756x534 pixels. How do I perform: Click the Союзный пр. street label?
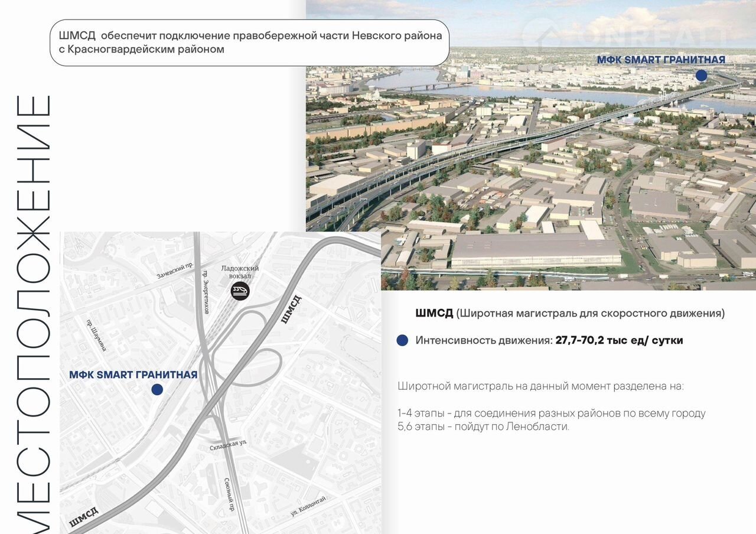point(229,494)
